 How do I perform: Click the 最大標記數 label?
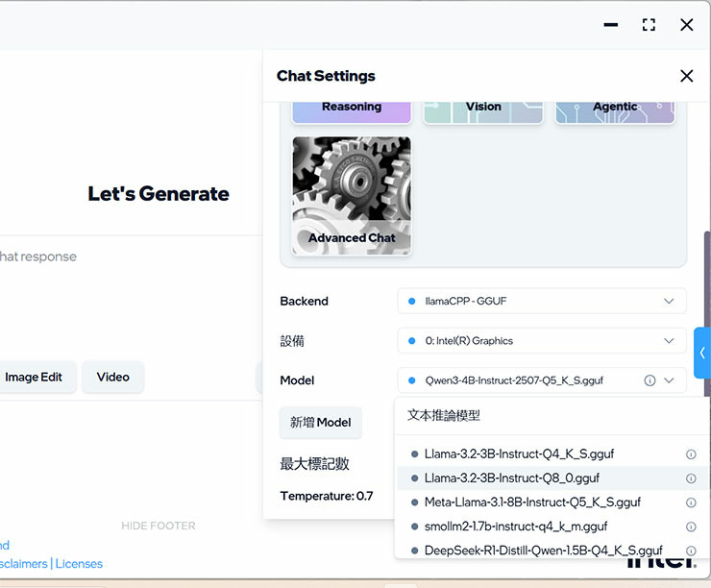(315, 464)
